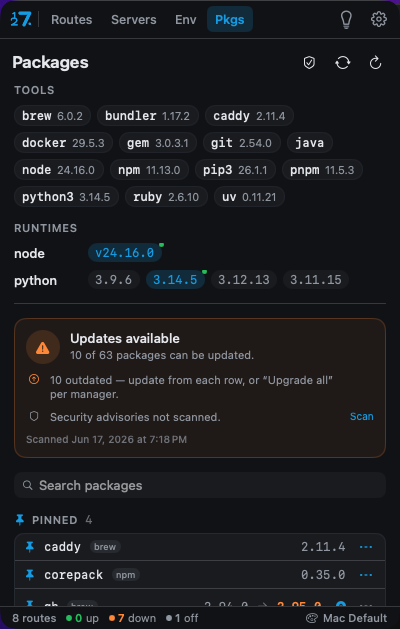
Task: Click the 0 up status indicator
Action: 82,618
